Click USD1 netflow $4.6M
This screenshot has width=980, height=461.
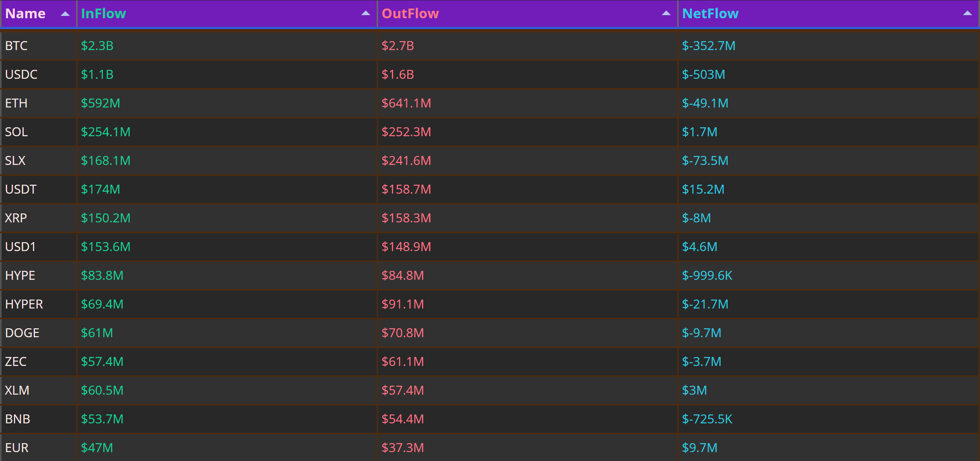700,247
